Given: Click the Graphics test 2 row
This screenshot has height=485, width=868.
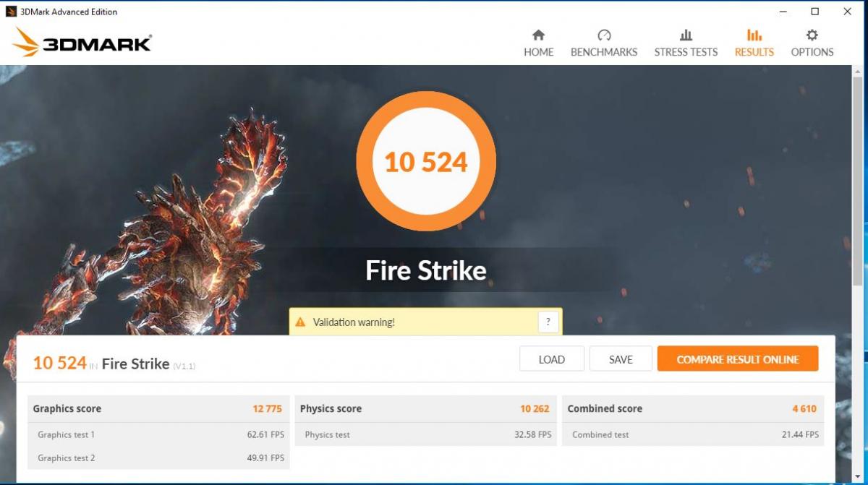Looking at the screenshot, I should click(x=158, y=458).
